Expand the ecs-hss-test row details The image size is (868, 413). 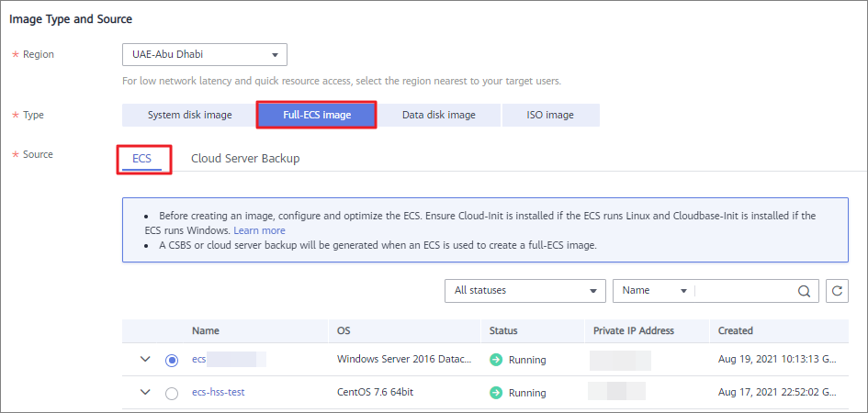pyautogui.click(x=145, y=392)
